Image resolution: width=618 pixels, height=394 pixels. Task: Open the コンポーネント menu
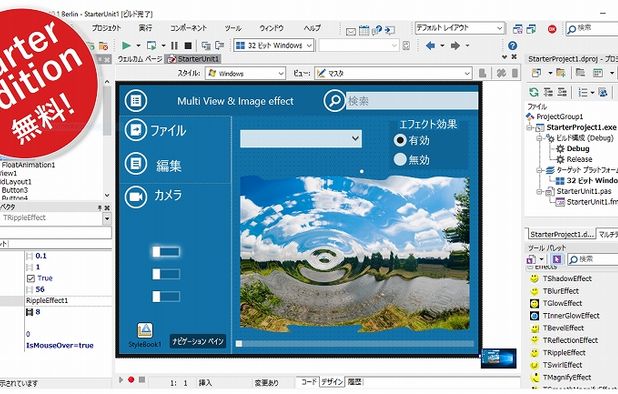(x=188, y=28)
